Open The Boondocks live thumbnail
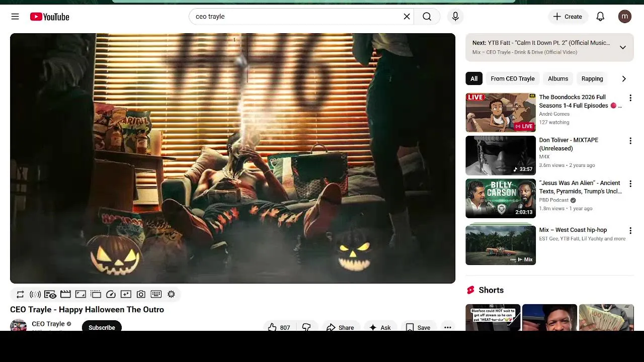Viewport: 644px width, 362px height. click(x=501, y=113)
